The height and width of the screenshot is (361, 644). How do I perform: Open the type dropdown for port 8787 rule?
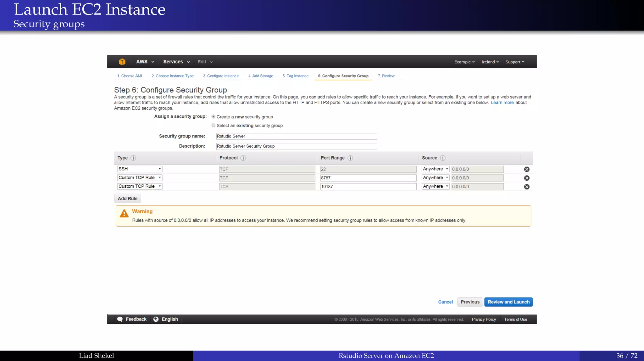click(140, 178)
